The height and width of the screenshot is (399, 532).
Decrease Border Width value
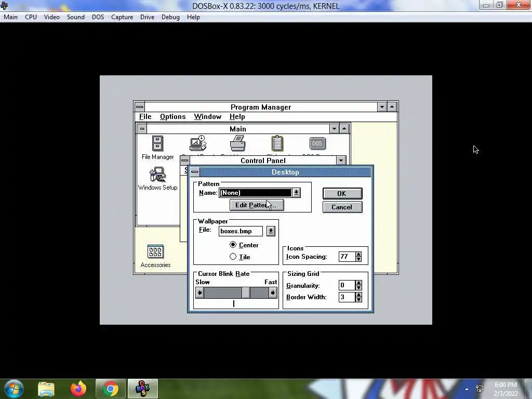(x=358, y=300)
